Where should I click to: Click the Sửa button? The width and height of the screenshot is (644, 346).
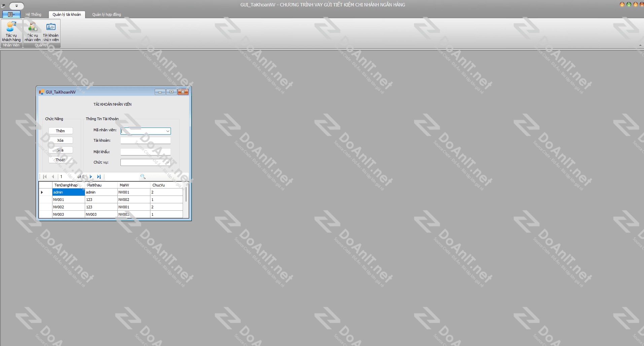(x=61, y=150)
